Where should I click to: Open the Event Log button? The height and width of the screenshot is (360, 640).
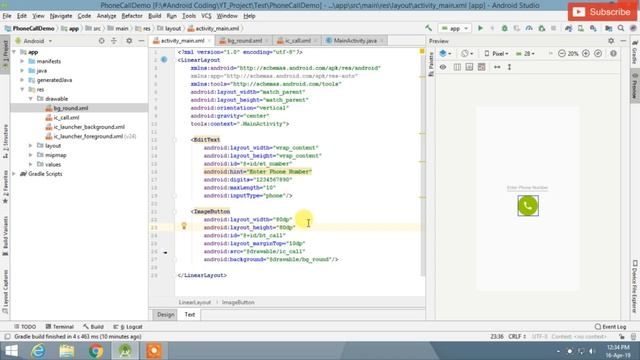point(610,327)
